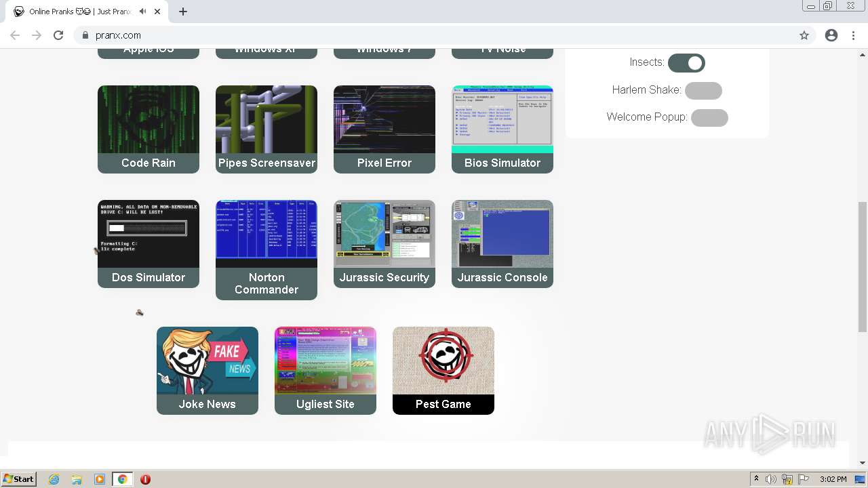Image resolution: width=868 pixels, height=488 pixels.
Task: Open the media player taskbar icon
Action: [100, 479]
